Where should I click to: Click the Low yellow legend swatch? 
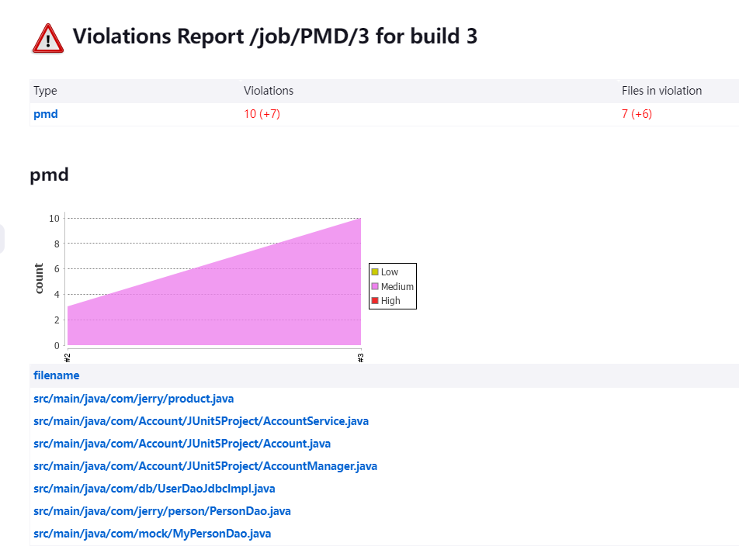point(375,271)
